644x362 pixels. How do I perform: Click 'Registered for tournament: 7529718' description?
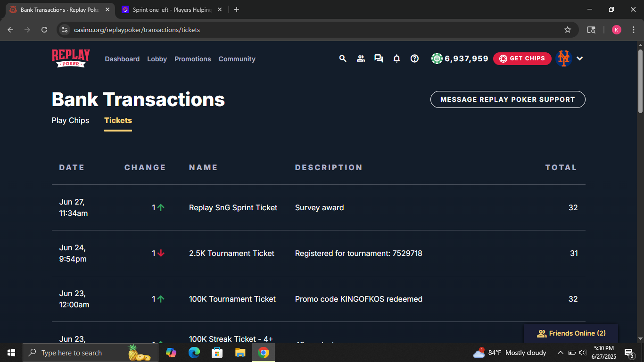(359, 253)
